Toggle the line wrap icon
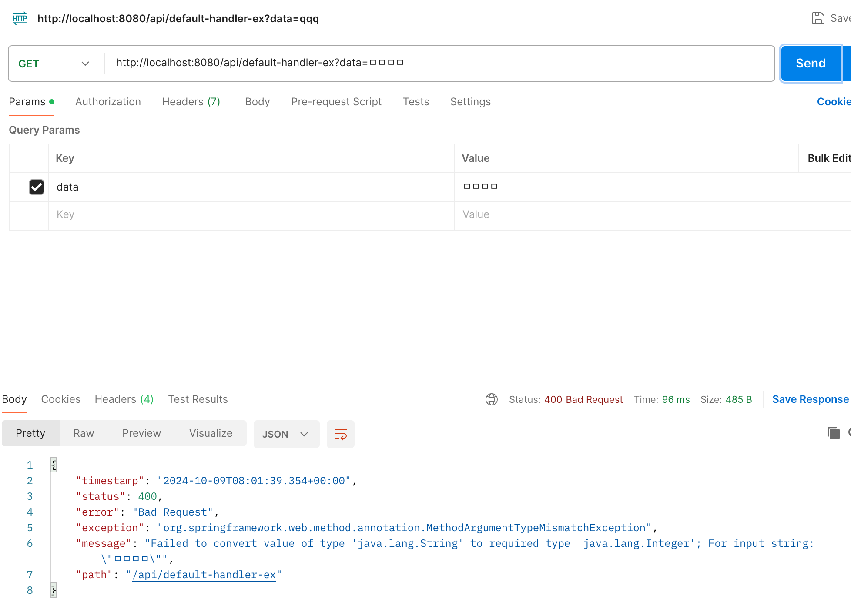Screen dimensions: 851x616 [x=340, y=434]
